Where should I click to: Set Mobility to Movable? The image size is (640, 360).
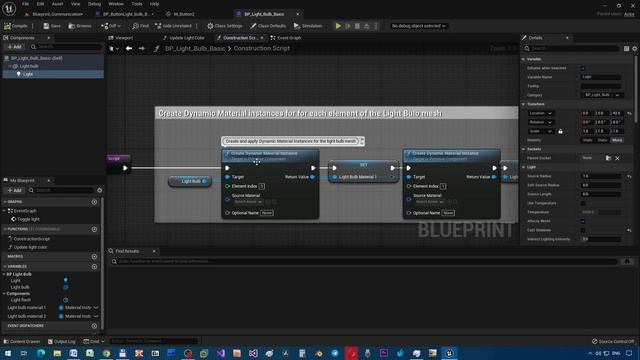[x=617, y=140]
